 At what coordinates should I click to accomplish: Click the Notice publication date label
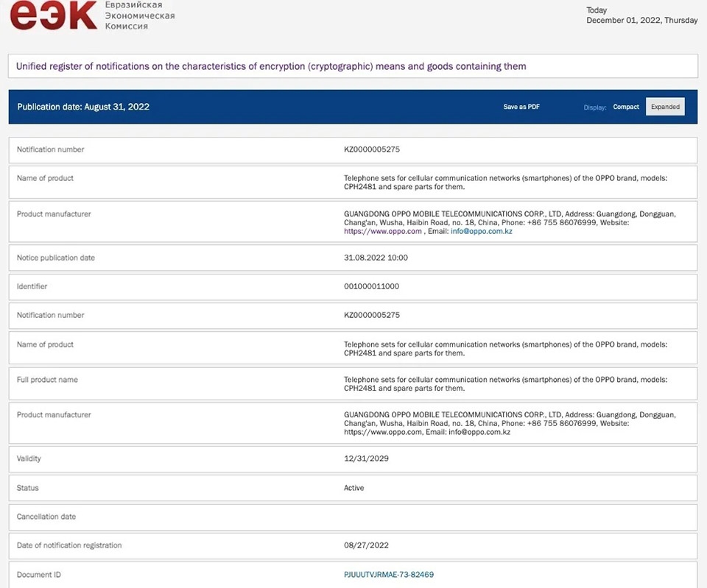tap(55, 258)
